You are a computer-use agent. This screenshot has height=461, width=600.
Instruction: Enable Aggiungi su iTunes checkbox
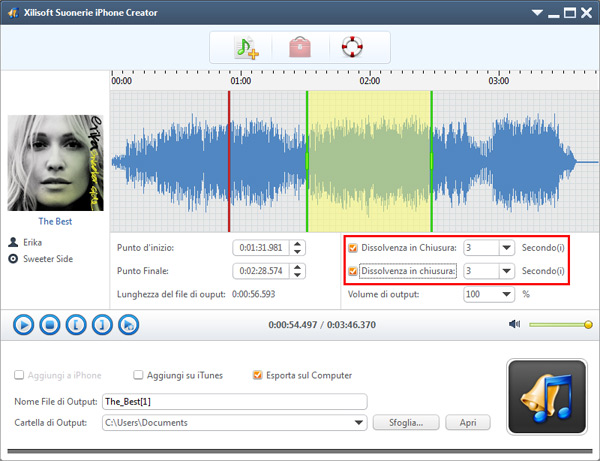click(x=138, y=375)
